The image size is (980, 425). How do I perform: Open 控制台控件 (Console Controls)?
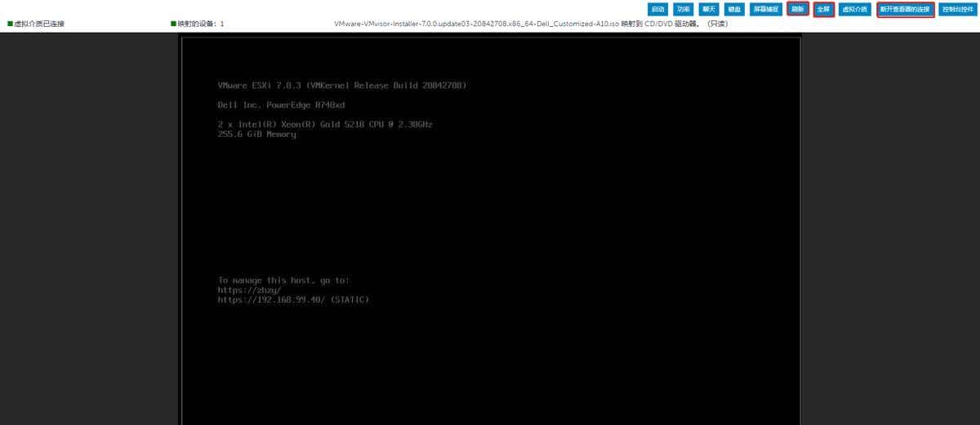[x=957, y=10]
